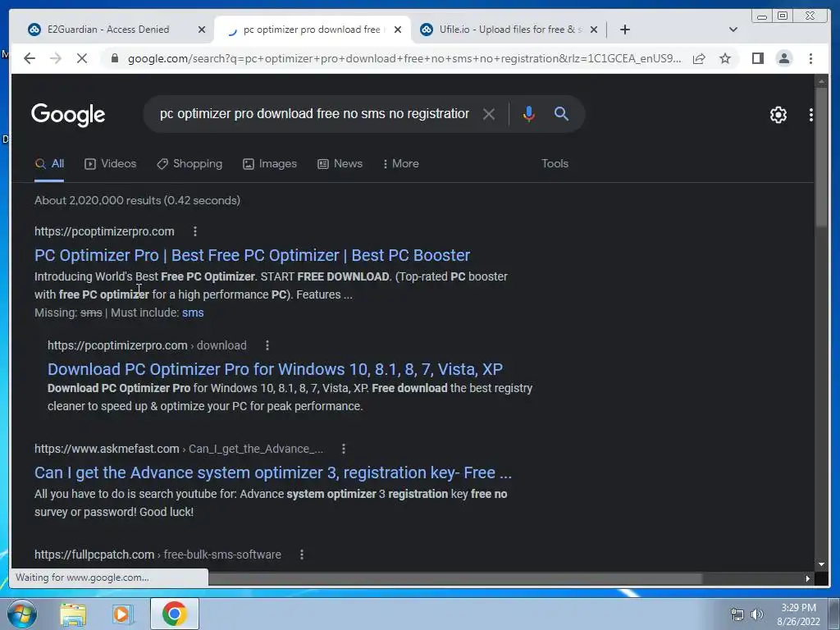Click the scroll down arrow
This screenshot has height=630, width=840.
(x=821, y=564)
